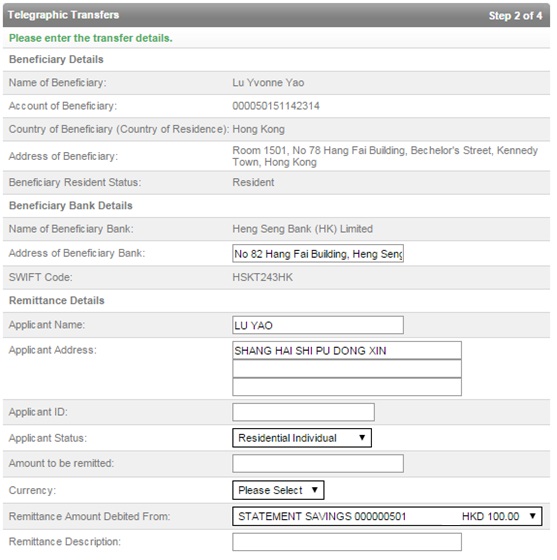Open the Currency Please Select dropdown
The image size is (557, 560).
coord(278,490)
